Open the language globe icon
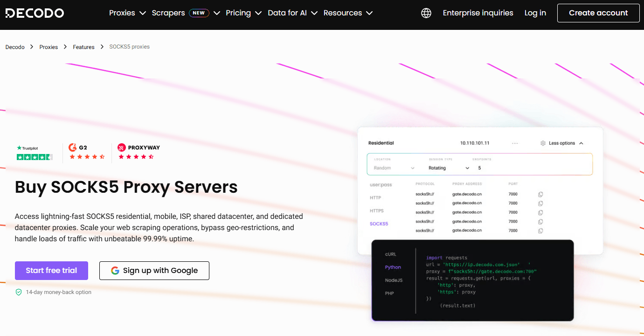 point(426,13)
